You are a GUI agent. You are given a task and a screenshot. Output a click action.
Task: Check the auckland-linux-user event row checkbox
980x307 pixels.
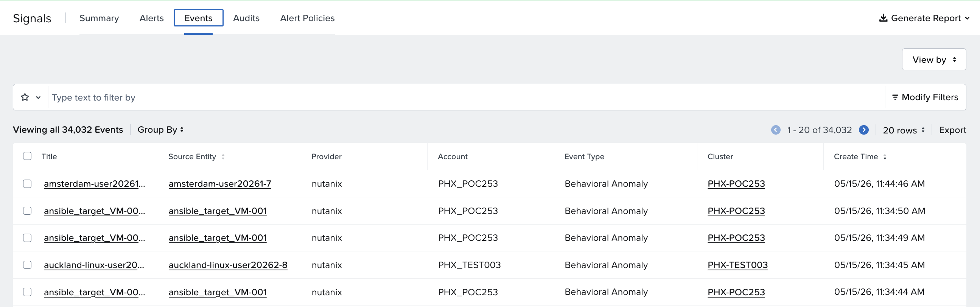[27, 265]
